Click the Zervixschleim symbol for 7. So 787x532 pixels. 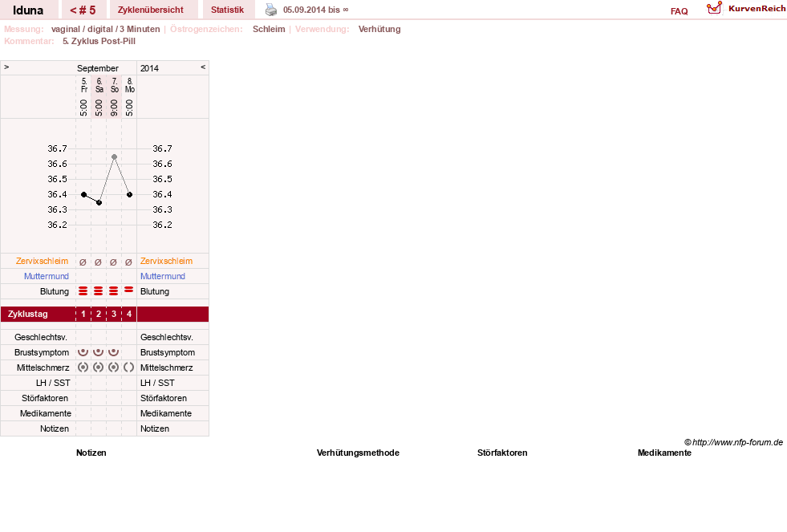pyautogui.click(x=113, y=262)
